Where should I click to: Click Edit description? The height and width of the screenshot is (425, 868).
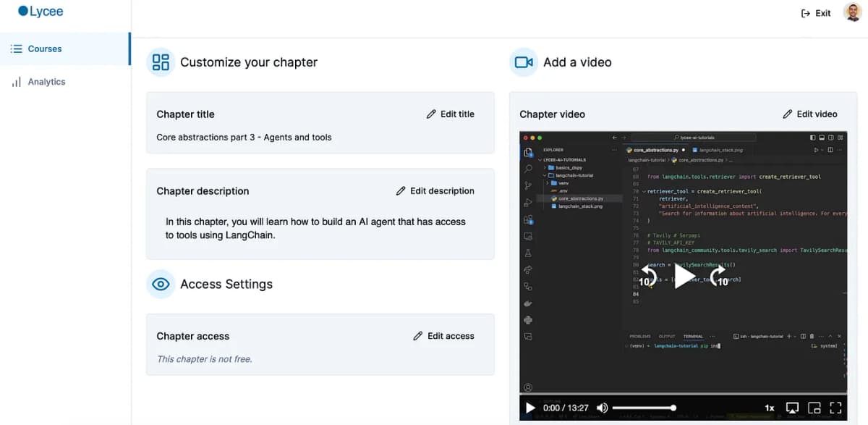[435, 191]
